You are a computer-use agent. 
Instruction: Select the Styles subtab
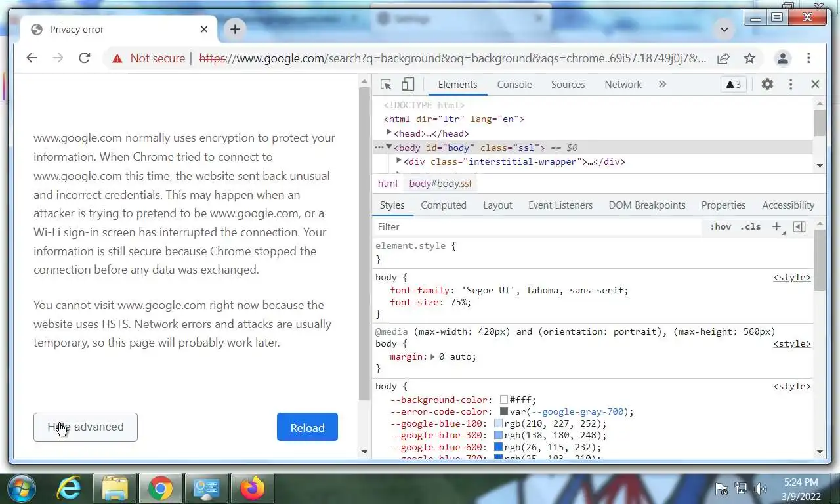(x=392, y=205)
